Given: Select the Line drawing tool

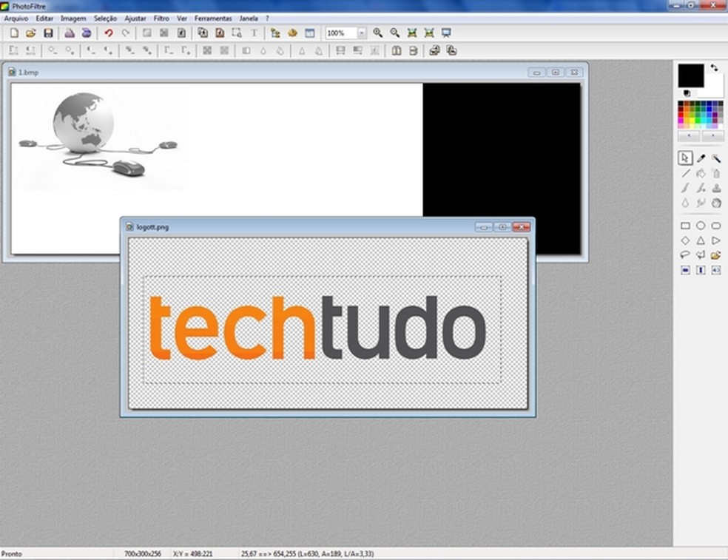Looking at the screenshot, I should tap(686, 173).
